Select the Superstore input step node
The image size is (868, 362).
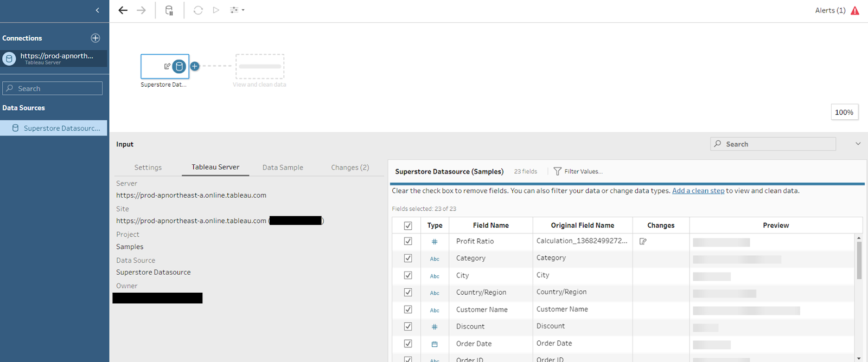coord(165,66)
